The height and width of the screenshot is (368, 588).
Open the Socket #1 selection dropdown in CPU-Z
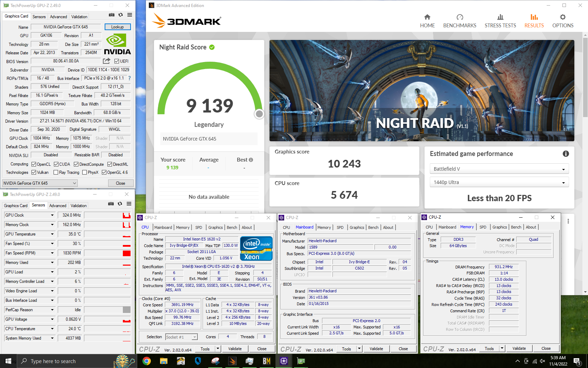coord(182,337)
